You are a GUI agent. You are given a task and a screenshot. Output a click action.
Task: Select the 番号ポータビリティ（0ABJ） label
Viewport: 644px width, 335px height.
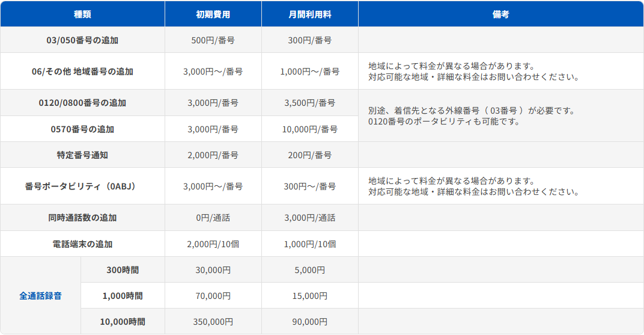pos(82,186)
